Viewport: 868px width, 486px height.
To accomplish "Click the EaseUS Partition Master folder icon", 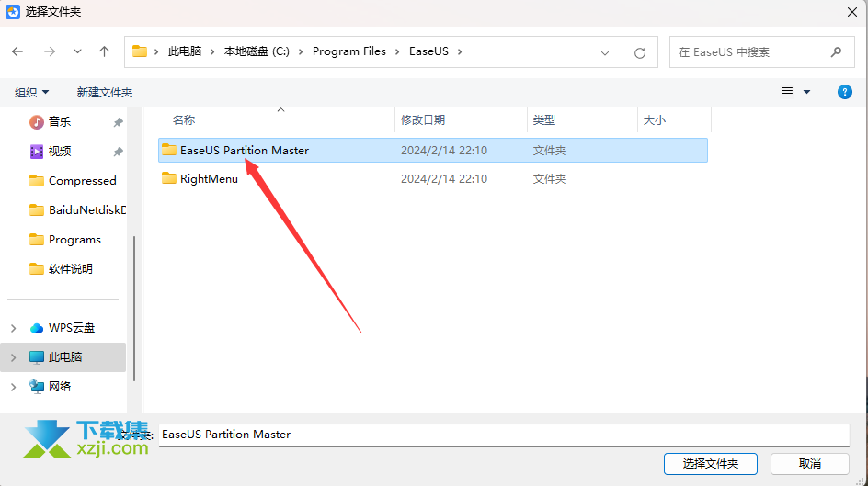I will (x=169, y=149).
